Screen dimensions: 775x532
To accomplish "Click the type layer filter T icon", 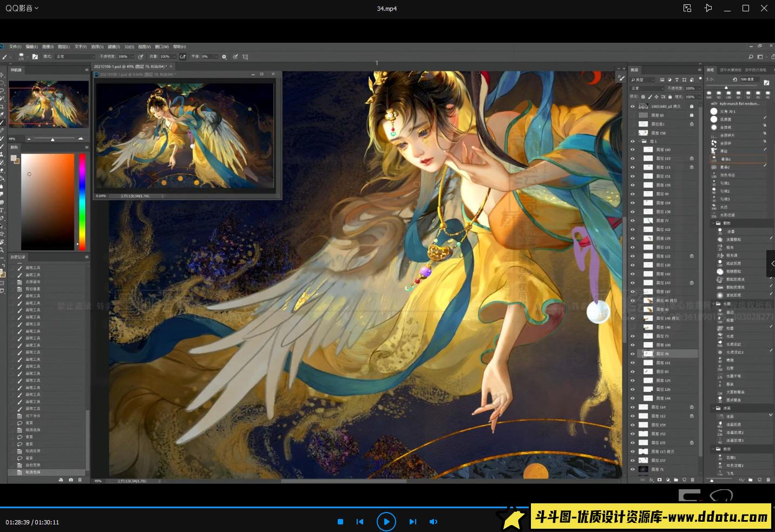I will [x=677, y=80].
